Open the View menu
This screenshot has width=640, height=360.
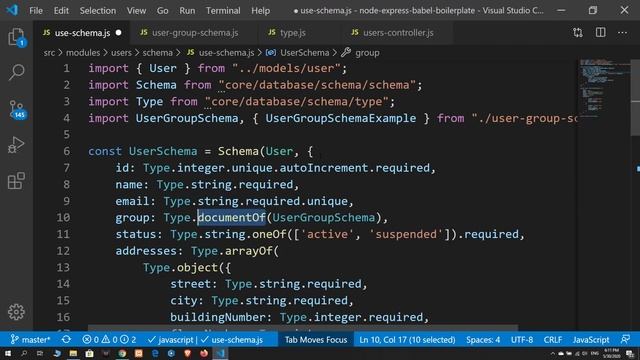(x=136, y=10)
